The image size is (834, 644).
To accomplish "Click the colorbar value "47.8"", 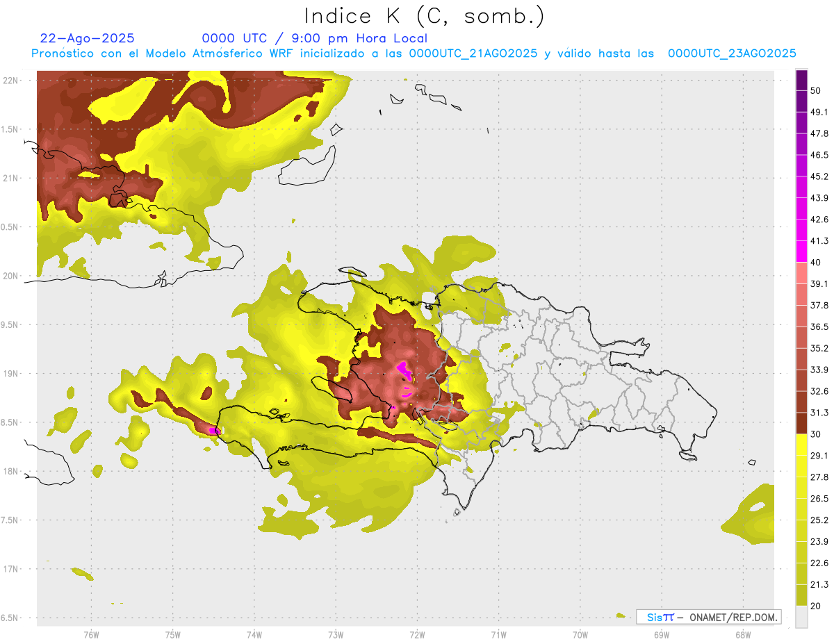I will click(x=819, y=133).
